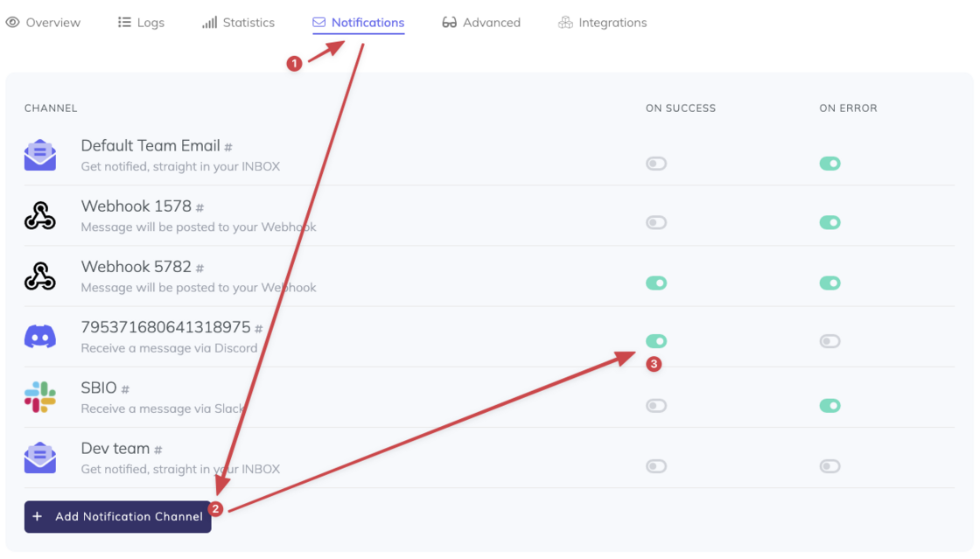Disable On Error toggle for SBIO
980x559 pixels.
pos(829,405)
